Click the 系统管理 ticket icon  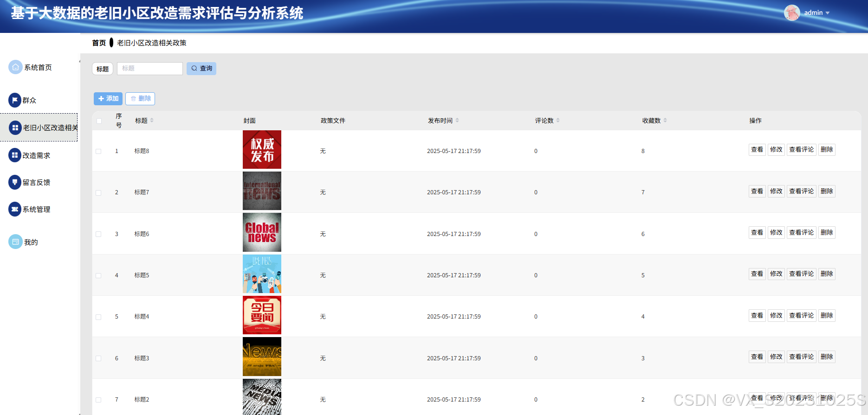(15, 209)
